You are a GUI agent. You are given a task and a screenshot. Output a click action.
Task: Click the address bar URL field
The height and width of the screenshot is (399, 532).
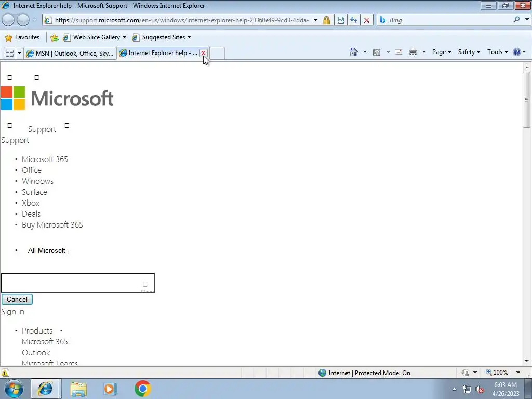[x=181, y=20]
